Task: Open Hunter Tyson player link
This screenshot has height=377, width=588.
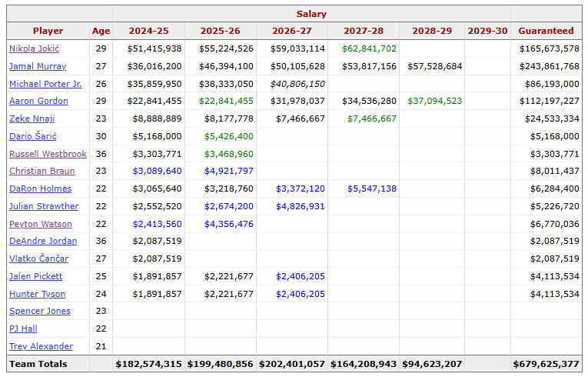Action: (x=37, y=294)
